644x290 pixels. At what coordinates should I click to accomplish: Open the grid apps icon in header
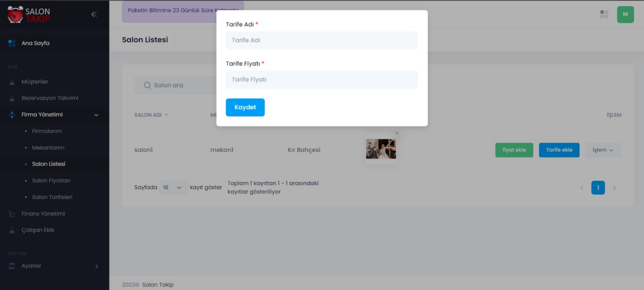(604, 14)
